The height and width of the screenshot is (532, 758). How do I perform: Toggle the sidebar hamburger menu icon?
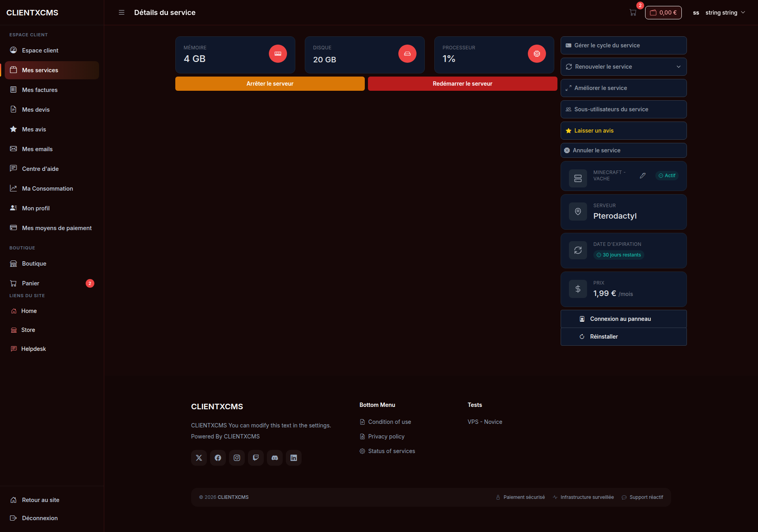122,13
